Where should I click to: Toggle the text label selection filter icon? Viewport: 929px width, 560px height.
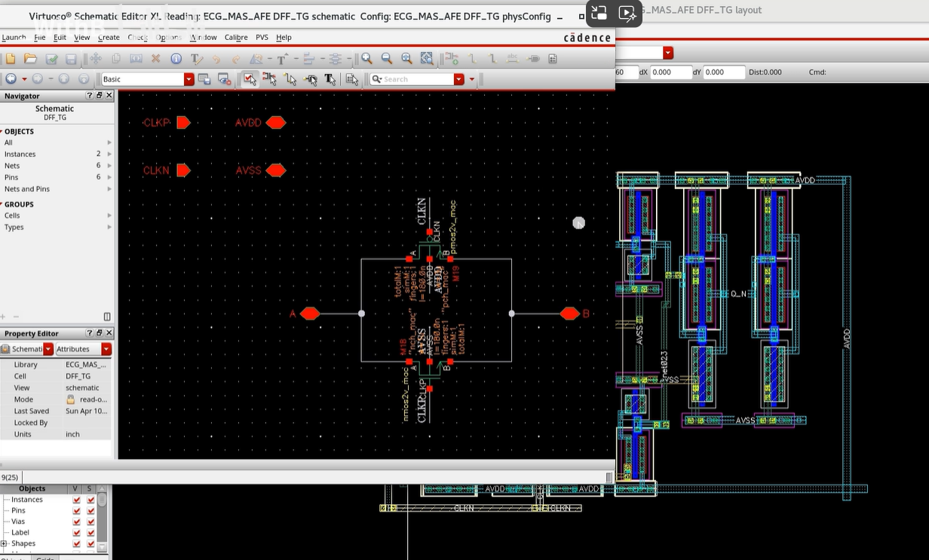point(330,79)
